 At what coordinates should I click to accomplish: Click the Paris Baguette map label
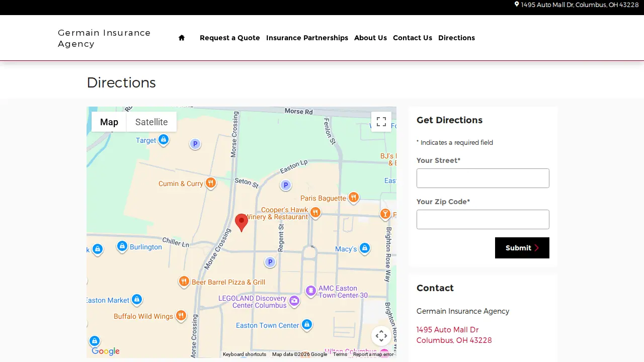[323, 198]
